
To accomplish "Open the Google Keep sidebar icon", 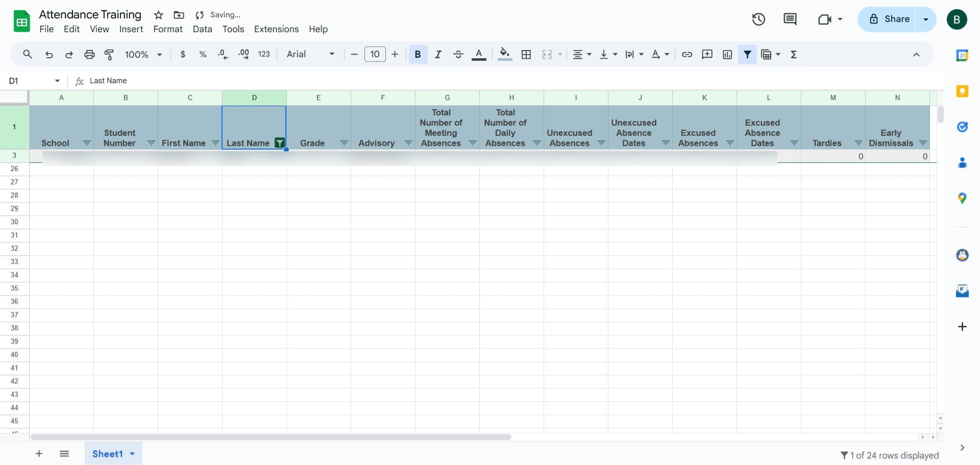I will [962, 91].
